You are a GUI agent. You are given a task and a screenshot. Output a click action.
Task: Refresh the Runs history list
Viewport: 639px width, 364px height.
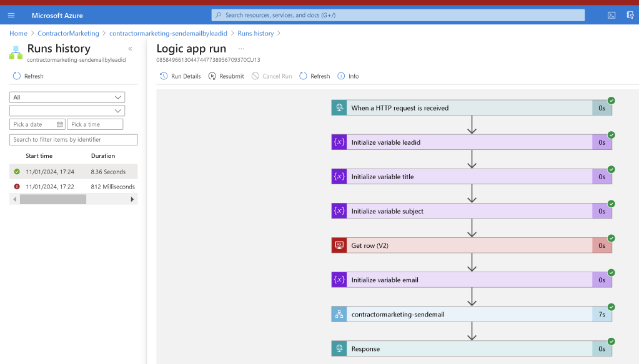pos(28,76)
